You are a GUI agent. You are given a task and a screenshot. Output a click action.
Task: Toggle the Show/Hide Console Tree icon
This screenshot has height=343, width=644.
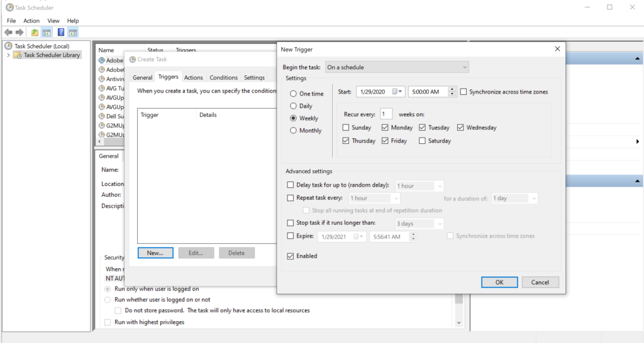click(47, 33)
